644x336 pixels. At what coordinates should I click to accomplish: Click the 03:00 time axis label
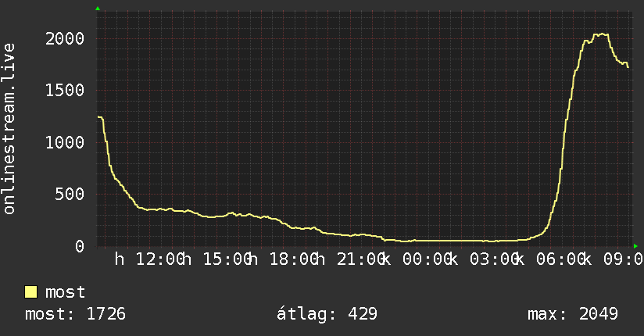coord(494,259)
